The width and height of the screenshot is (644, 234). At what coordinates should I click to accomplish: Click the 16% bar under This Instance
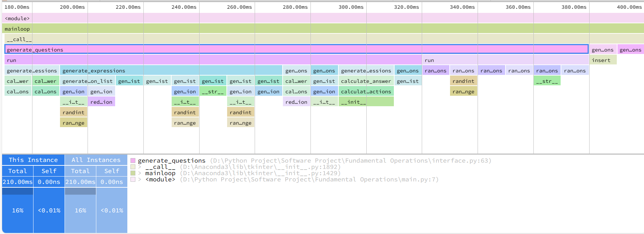(x=17, y=210)
